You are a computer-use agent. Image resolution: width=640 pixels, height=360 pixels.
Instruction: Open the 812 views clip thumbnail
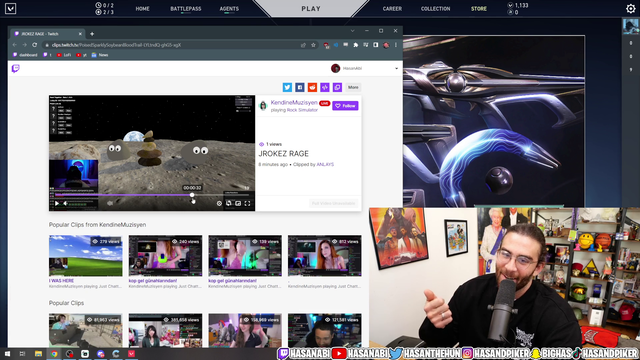click(x=324, y=256)
